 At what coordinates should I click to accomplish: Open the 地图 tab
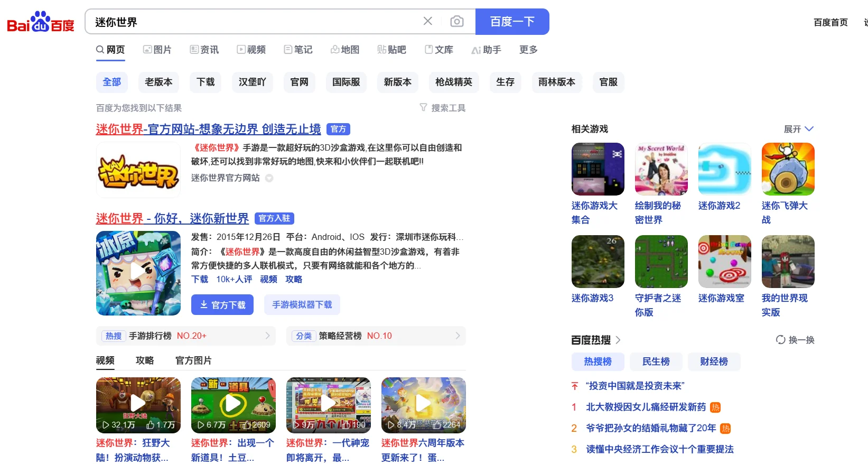tap(345, 50)
